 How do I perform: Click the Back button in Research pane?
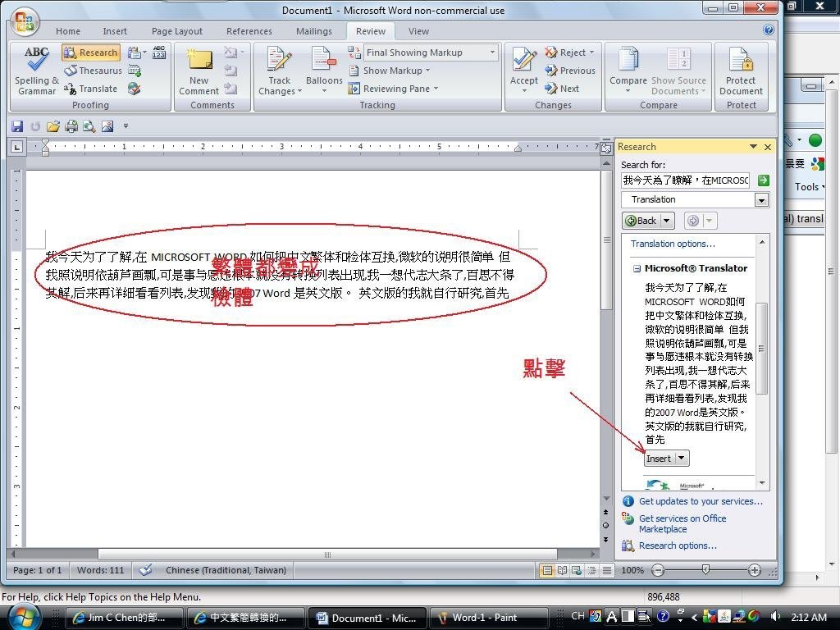pos(641,221)
